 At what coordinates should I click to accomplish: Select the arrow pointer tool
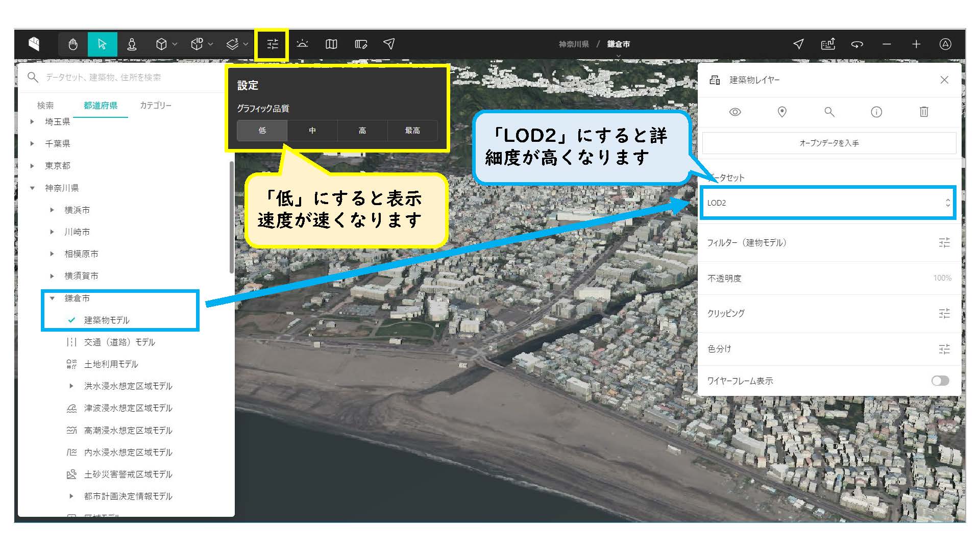[102, 44]
